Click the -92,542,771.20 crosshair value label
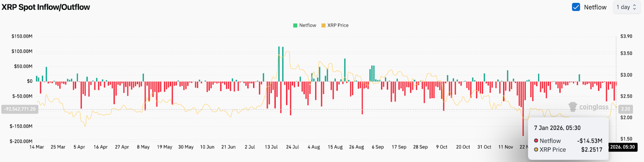Viewport: 644px width, 162px height. pyautogui.click(x=20, y=109)
